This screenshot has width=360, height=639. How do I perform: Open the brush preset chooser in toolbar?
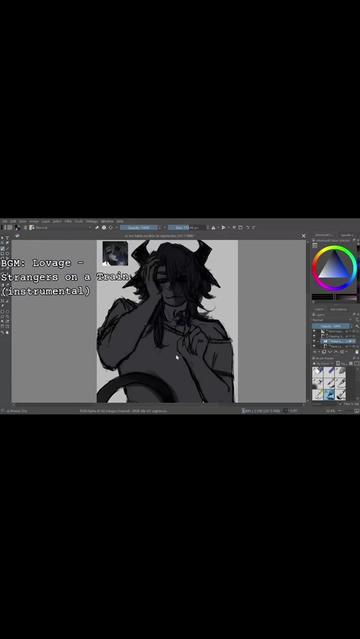pos(32,227)
